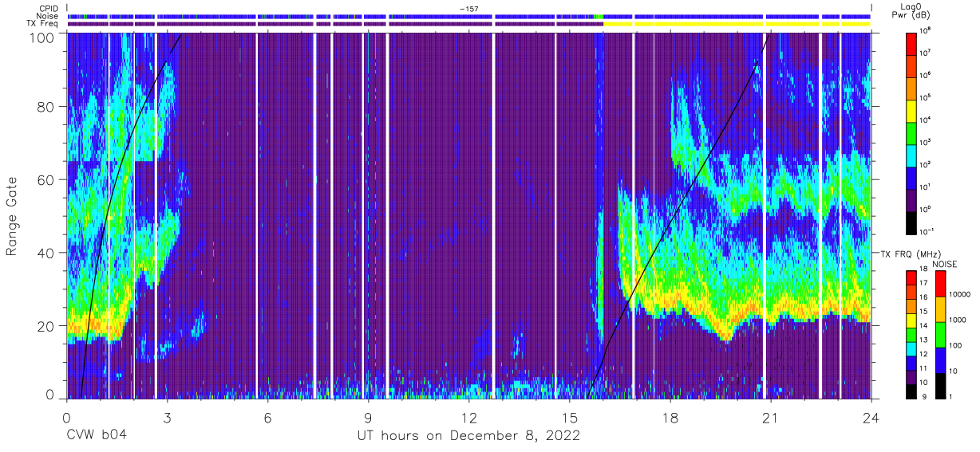Select the blue swatch on the NOISE scale
Screen dimensions: 980x452
[x=939, y=360]
